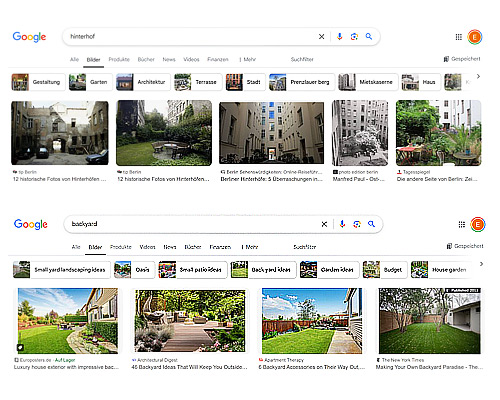Select the Oasis filter chip

pos(134,270)
